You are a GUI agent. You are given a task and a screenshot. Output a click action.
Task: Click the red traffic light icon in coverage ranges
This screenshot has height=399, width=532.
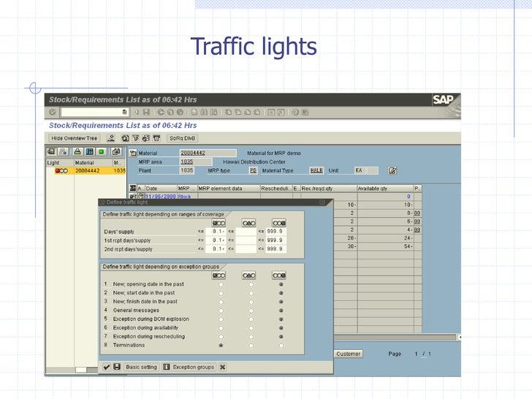(218, 223)
